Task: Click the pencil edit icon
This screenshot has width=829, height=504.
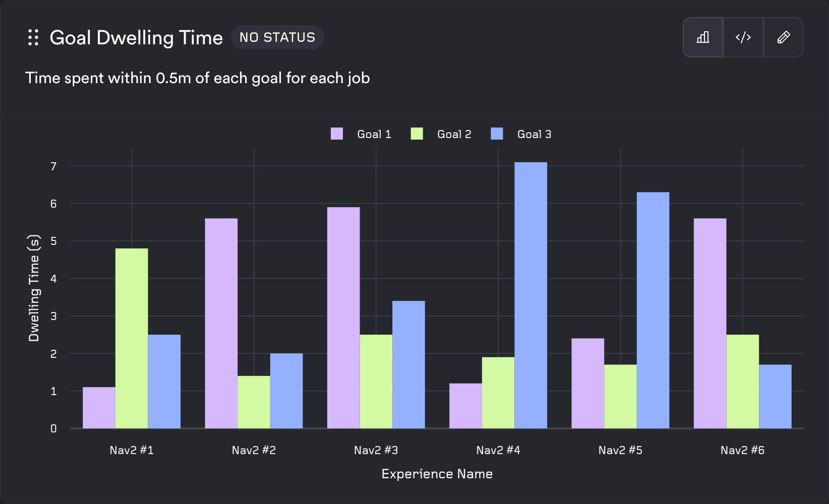Action: click(x=784, y=37)
